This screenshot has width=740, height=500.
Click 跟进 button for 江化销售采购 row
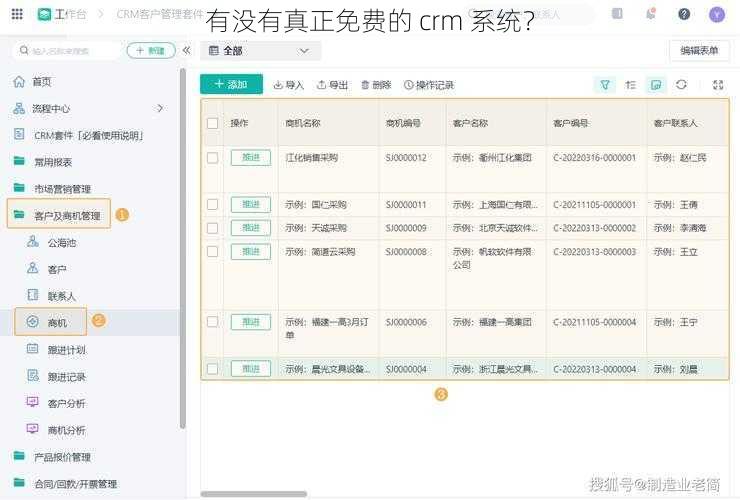tap(251, 158)
